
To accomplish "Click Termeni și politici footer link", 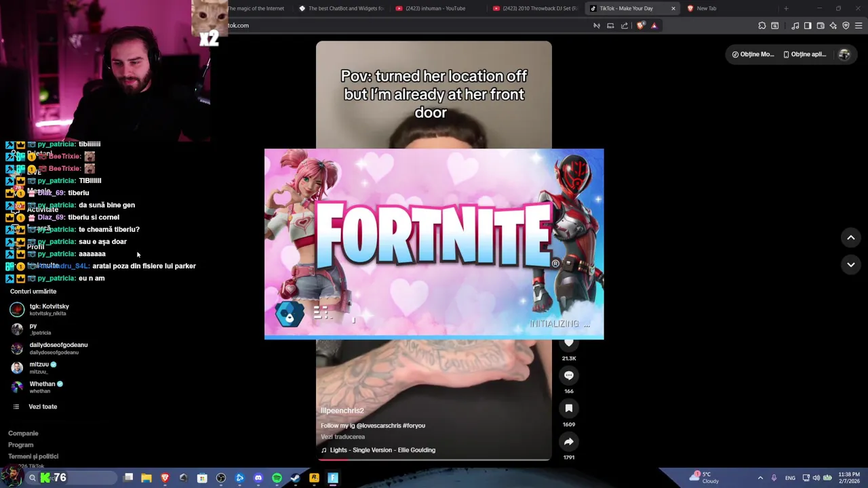I will tap(33, 457).
